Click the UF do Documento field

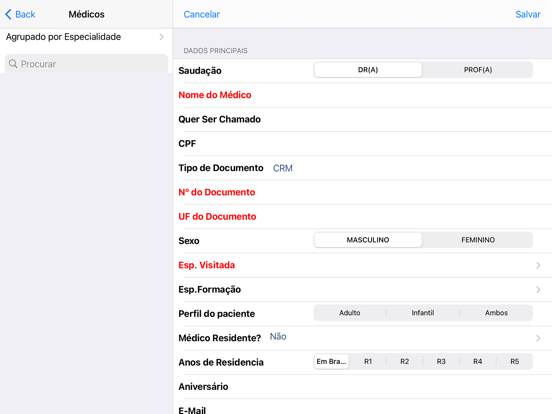363,217
